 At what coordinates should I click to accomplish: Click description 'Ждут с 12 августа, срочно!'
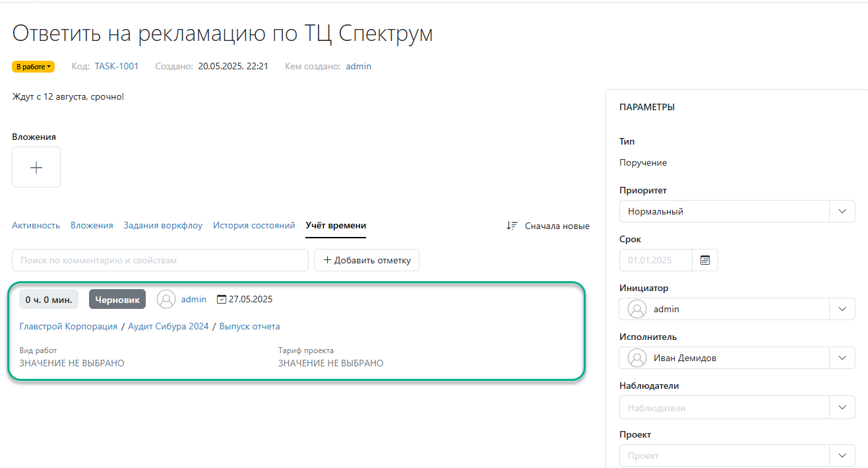click(x=68, y=96)
